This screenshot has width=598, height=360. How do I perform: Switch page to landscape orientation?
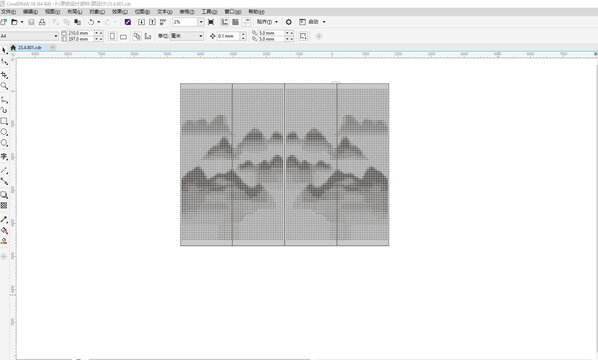pyautogui.click(x=123, y=36)
